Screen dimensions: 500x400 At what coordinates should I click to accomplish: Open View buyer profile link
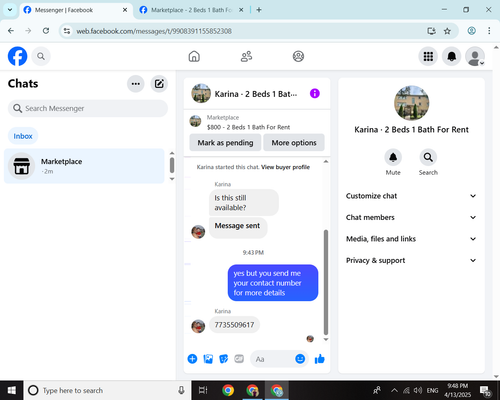pos(285,167)
